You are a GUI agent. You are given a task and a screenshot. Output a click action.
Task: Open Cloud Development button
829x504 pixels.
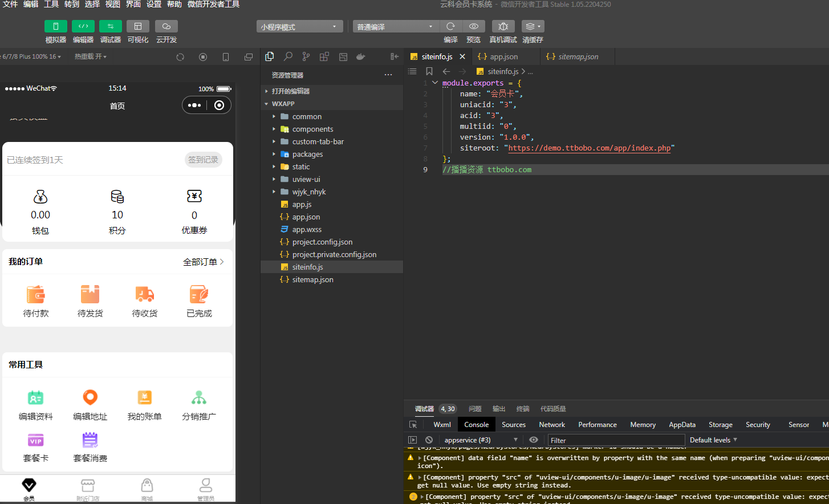pos(166,26)
